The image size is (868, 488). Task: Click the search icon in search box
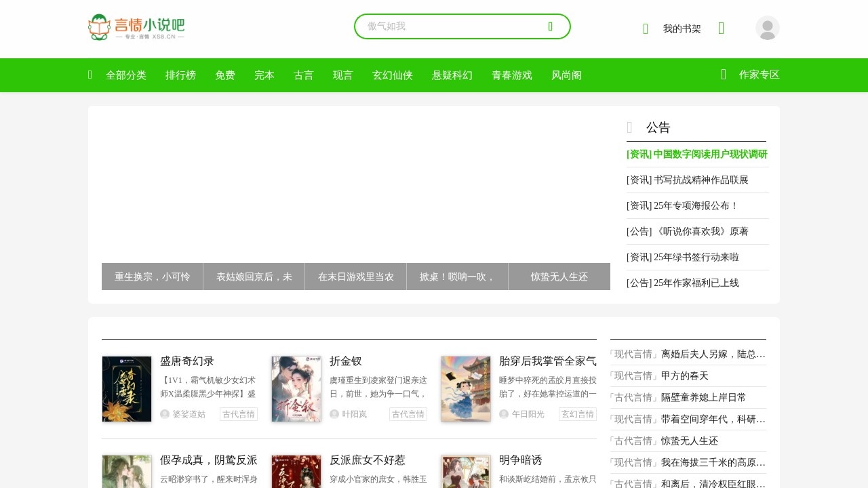[550, 26]
